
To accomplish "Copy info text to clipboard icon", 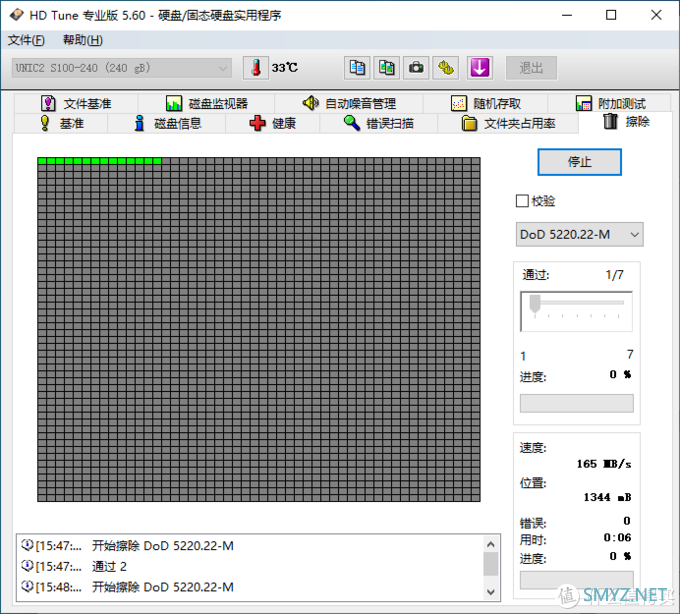I will click(x=357, y=68).
